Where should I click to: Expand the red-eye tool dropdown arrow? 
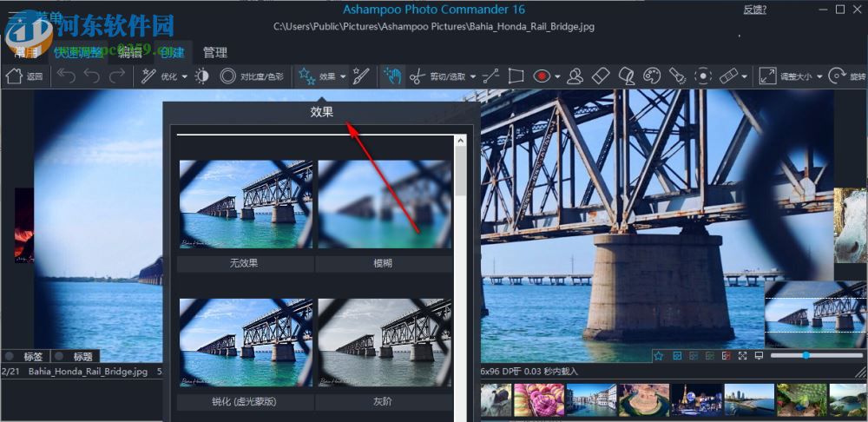pos(557,77)
